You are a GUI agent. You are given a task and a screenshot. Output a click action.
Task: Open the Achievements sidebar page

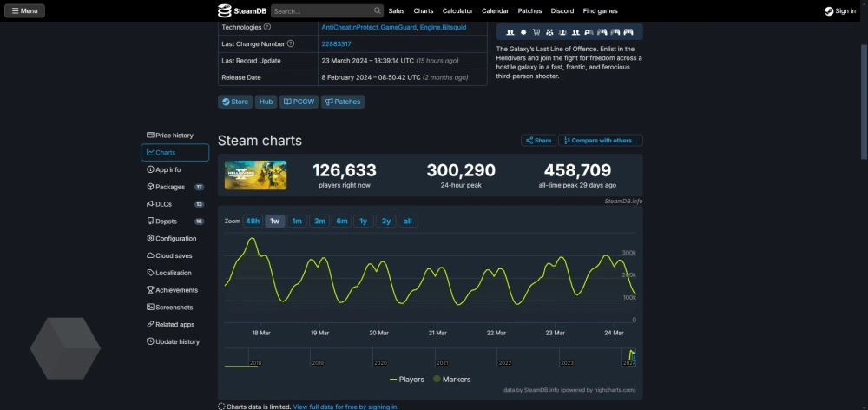176,290
